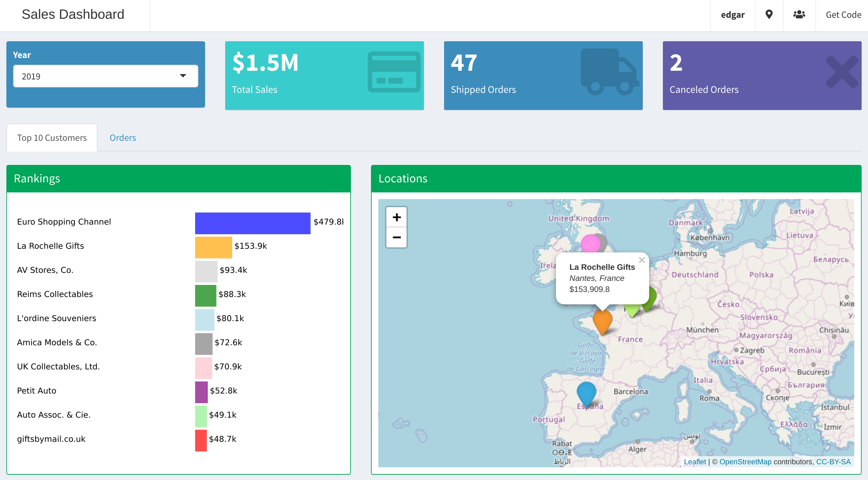Click the blue Euro Shopping Channel bar
This screenshot has width=868, height=480.
click(x=252, y=223)
